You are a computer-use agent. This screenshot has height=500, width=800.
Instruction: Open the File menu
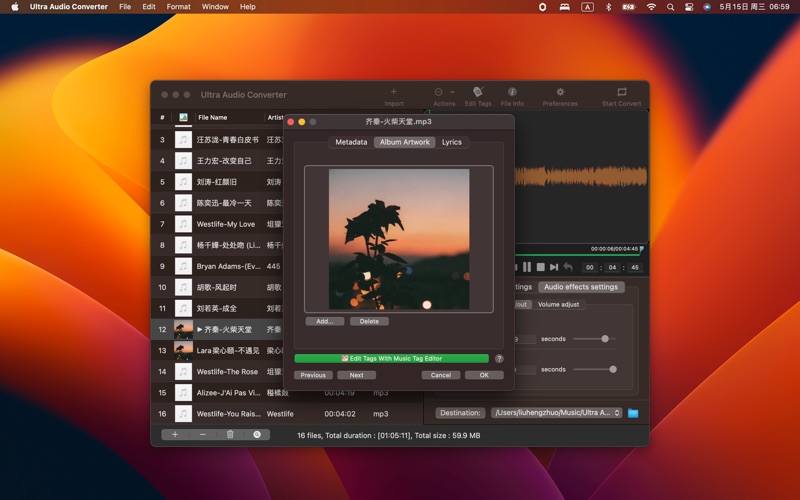click(x=125, y=7)
